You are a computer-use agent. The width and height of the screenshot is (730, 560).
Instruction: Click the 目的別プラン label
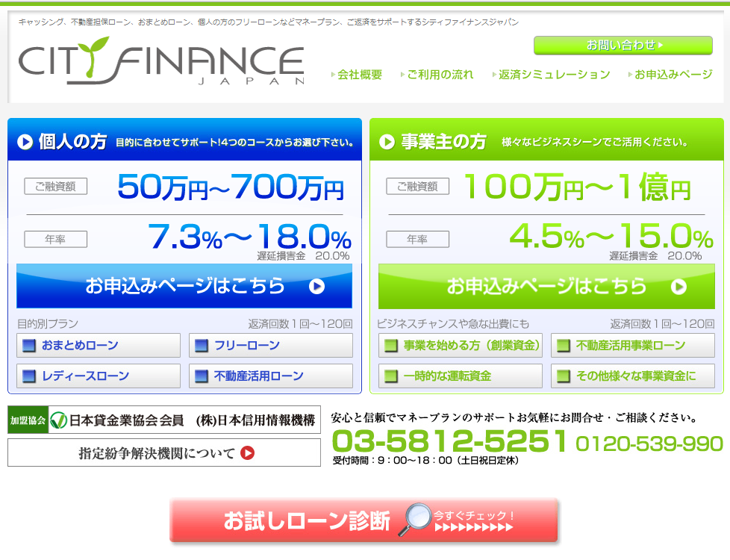(x=48, y=324)
